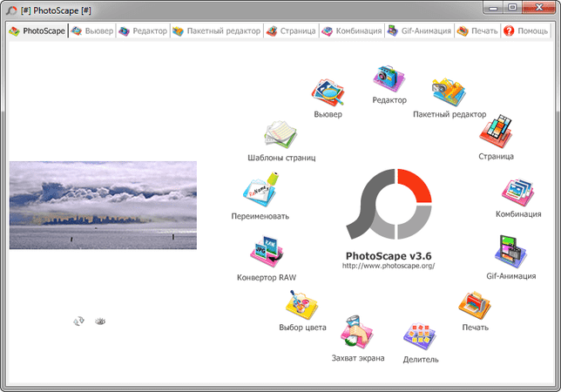This screenshot has width=561, height=392.
Task: Start the Gif-Анимация circle icon
Action: (x=510, y=252)
